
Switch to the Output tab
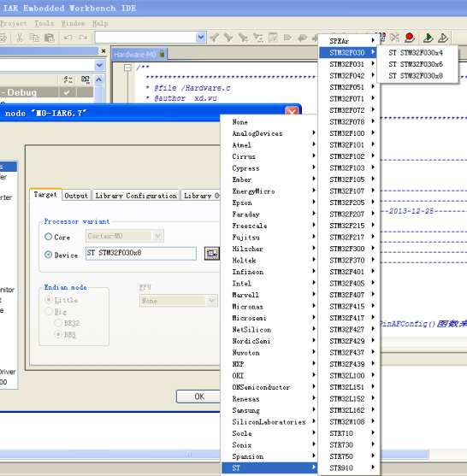76,196
